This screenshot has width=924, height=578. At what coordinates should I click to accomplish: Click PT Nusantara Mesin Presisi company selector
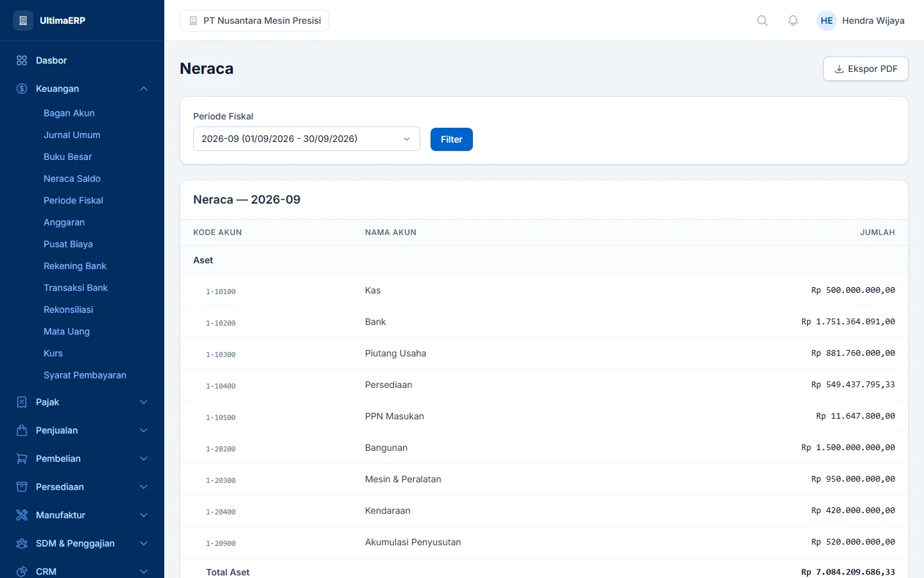click(x=255, y=21)
